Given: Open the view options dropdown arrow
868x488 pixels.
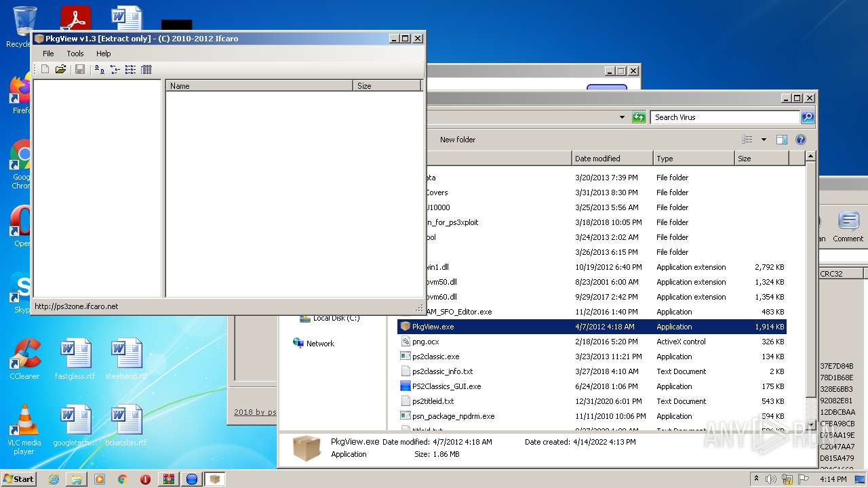Looking at the screenshot, I should (x=764, y=140).
